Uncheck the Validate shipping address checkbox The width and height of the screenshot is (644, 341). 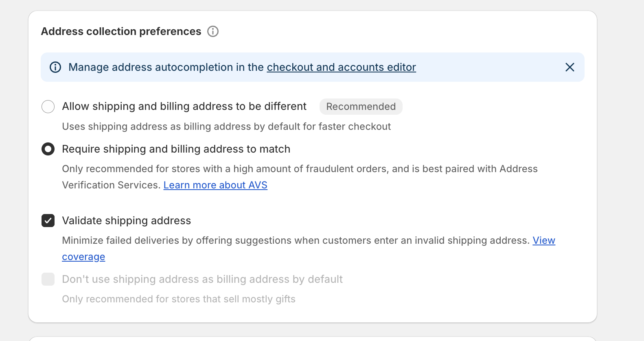(x=48, y=221)
